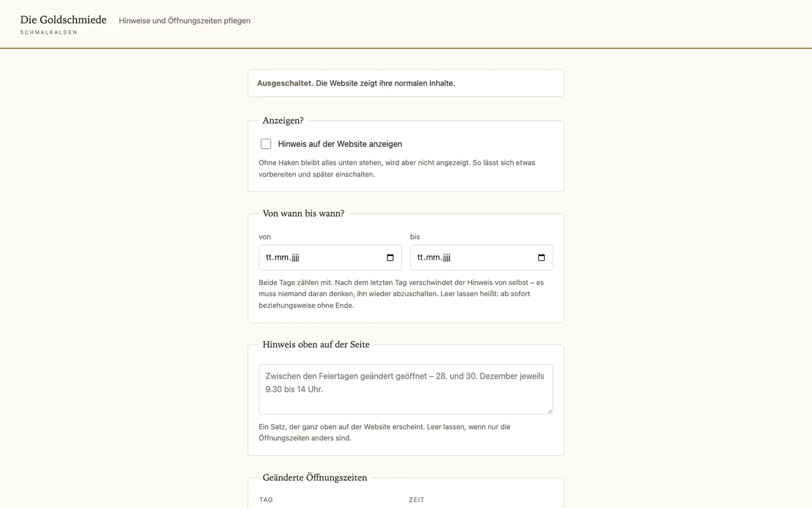
Task: Click the 'Von wann bis wann?' heading
Action: coord(303,214)
